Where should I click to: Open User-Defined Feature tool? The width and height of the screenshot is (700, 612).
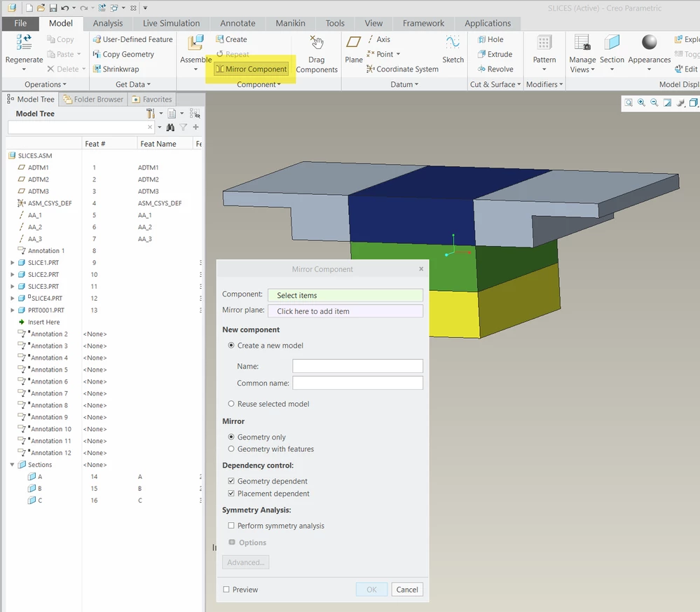pyautogui.click(x=132, y=39)
